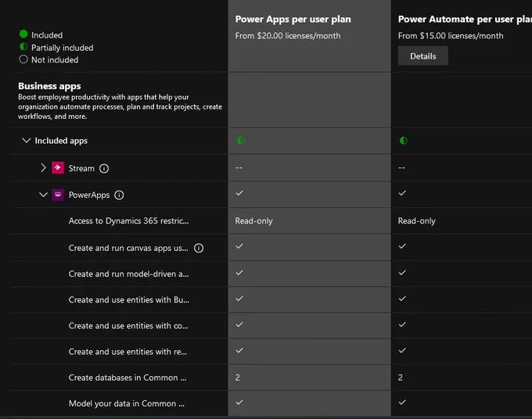Viewport: 532px width, 419px height.
Task: Click the Not included legend circle
Action: point(23,59)
